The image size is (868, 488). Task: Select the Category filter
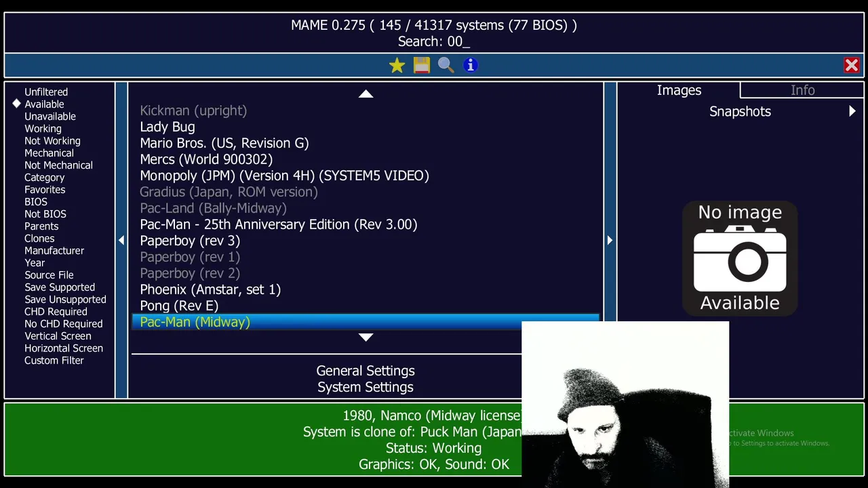click(44, 178)
